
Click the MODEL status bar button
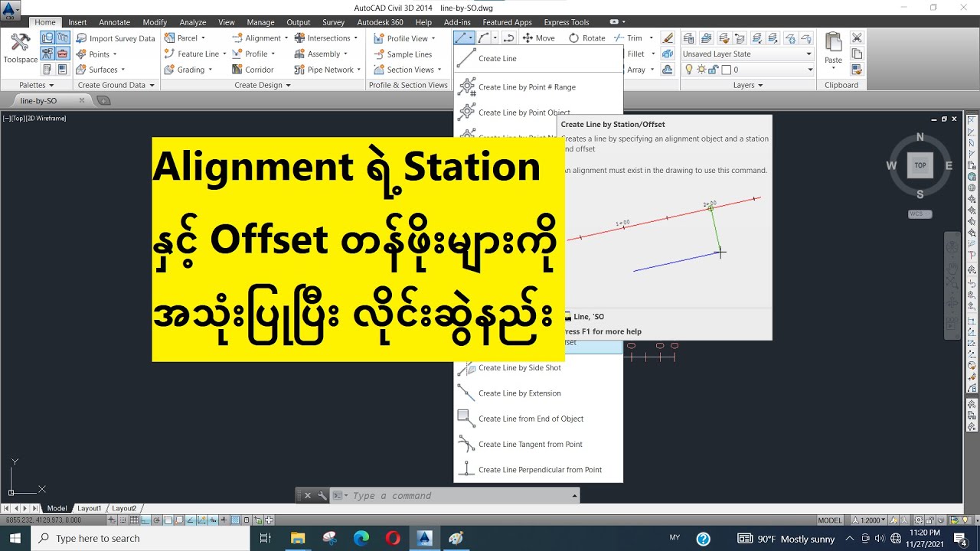[x=829, y=520]
